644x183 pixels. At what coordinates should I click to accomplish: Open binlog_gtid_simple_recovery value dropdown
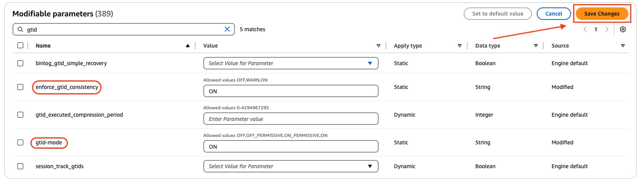[291, 63]
